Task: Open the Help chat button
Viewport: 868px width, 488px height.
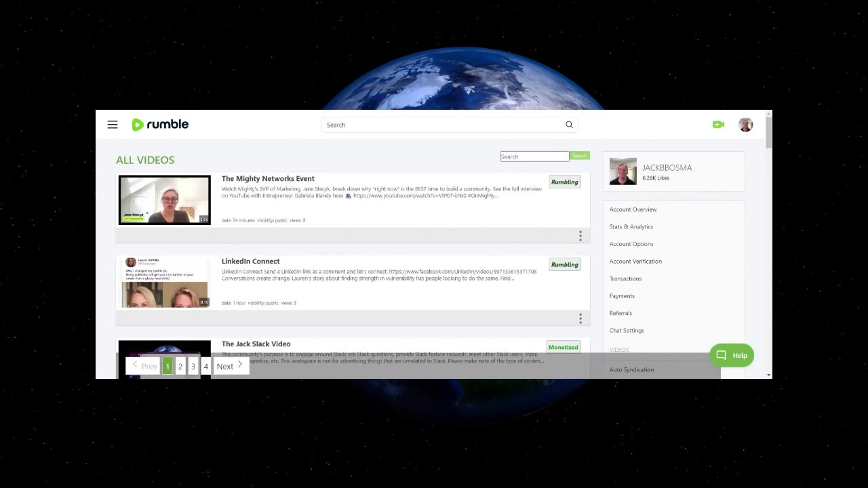Action: coord(732,355)
